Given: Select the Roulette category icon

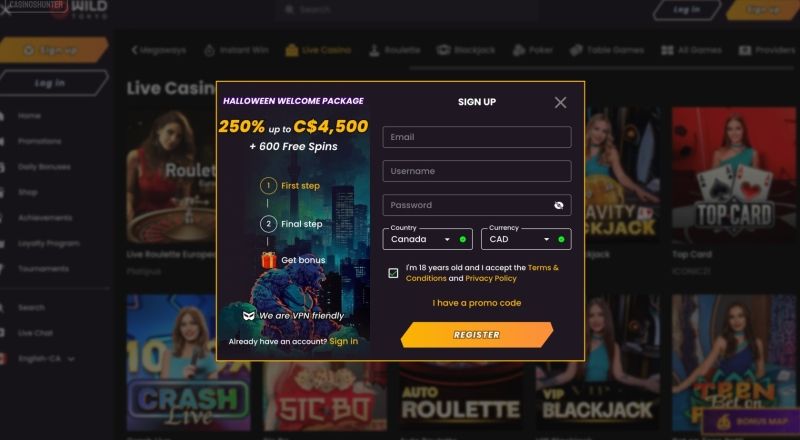Looking at the screenshot, I should pyautogui.click(x=374, y=50).
